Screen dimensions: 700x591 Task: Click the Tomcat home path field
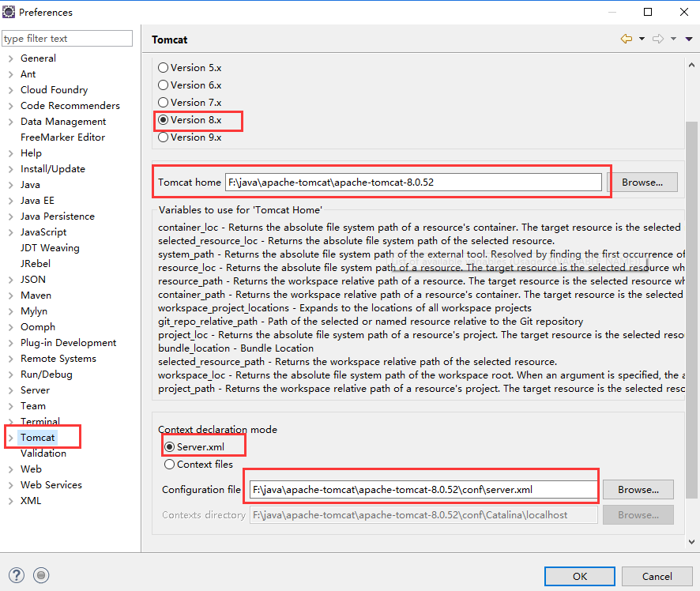tap(413, 183)
